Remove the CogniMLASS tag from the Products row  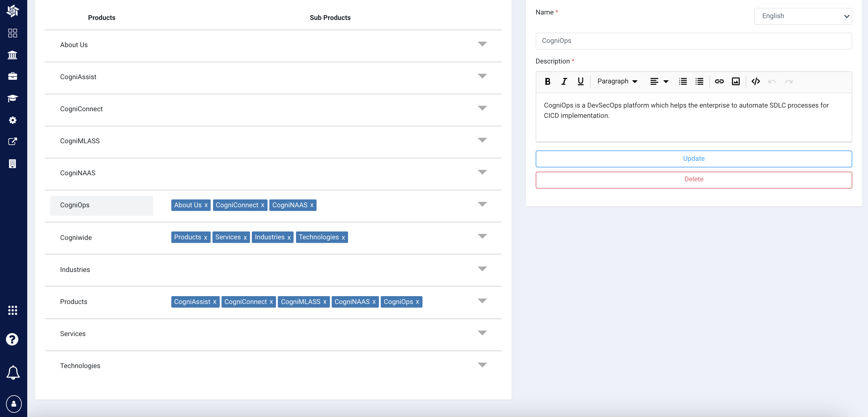pos(324,302)
